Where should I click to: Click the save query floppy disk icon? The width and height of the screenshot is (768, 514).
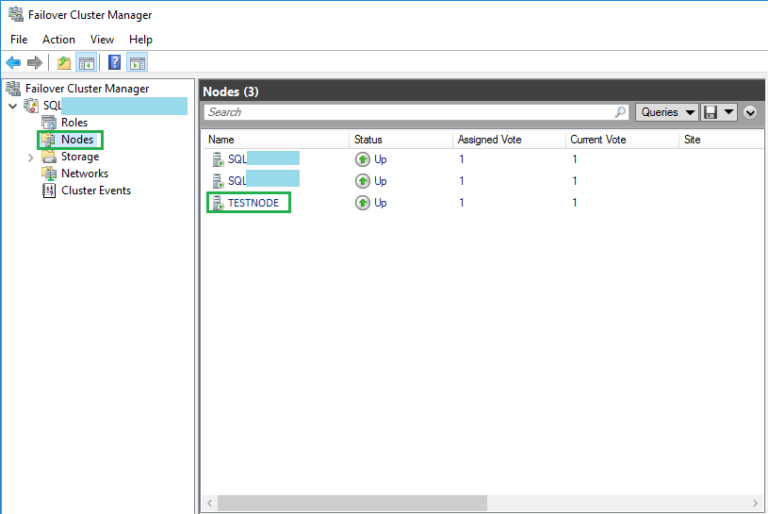pyautogui.click(x=710, y=112)
